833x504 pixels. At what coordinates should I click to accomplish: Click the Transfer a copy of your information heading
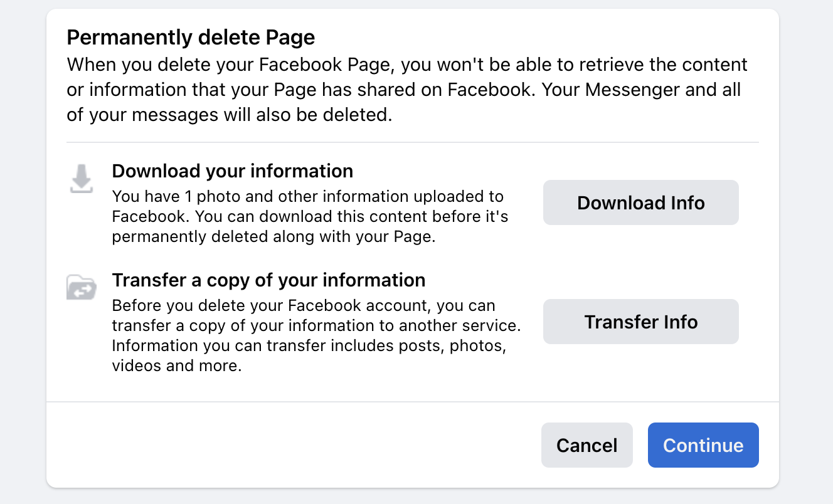coord(268,280)
